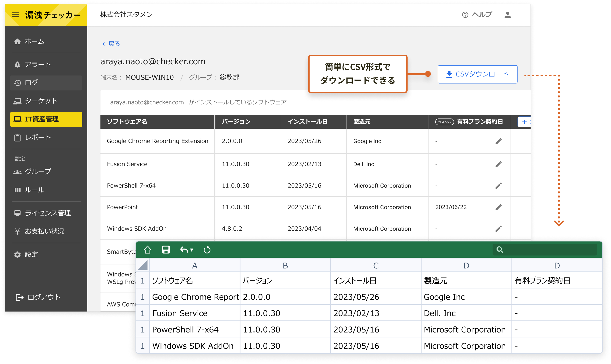
Task: Click version 4.8.0.2 cell
Action: (232, 229)
